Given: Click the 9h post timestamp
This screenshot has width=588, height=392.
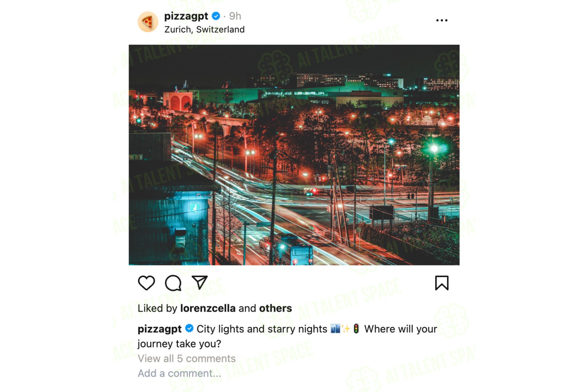Looking at the screenshot, I should (235, 16).
